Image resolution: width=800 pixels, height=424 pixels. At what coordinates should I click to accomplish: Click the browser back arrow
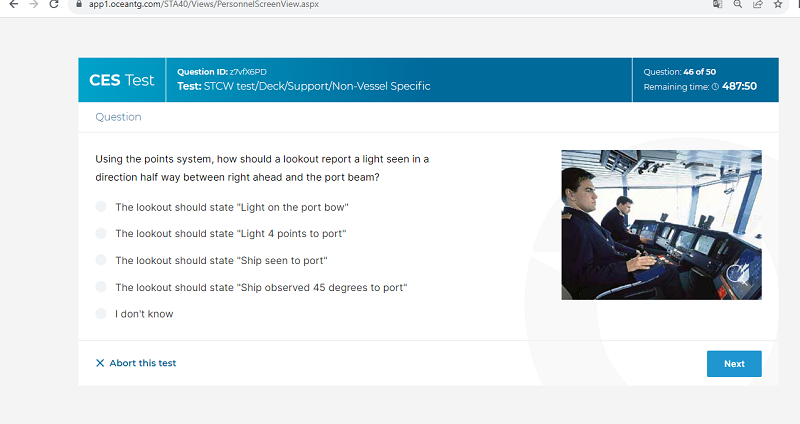(14, 4)
